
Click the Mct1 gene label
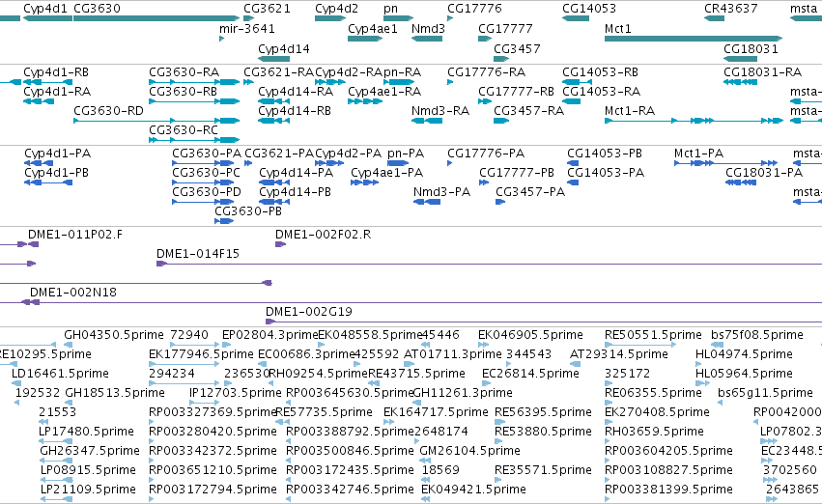click(617, 28)
